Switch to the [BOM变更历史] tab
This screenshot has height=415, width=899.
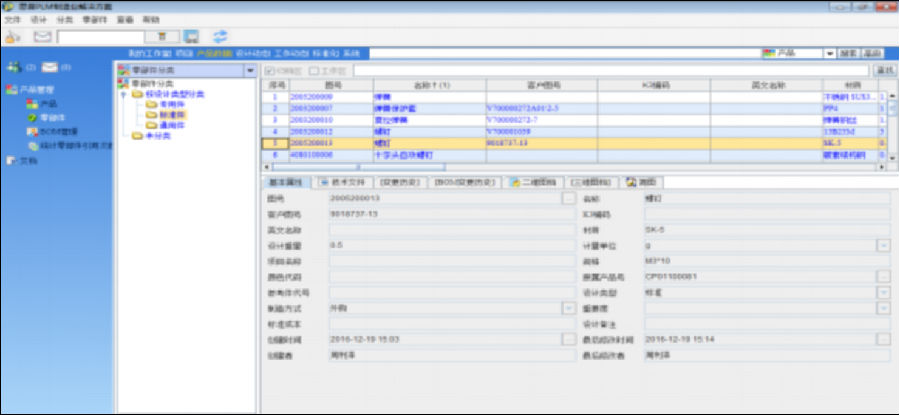(464, 183)
